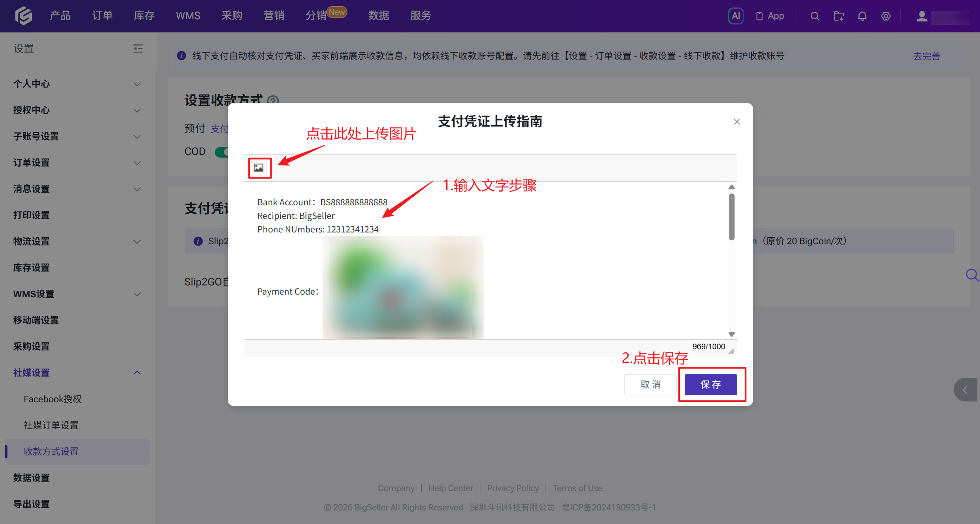Collapse 社媒设置 section
Viewport: 980px width, 524px height.
[137, 373]
